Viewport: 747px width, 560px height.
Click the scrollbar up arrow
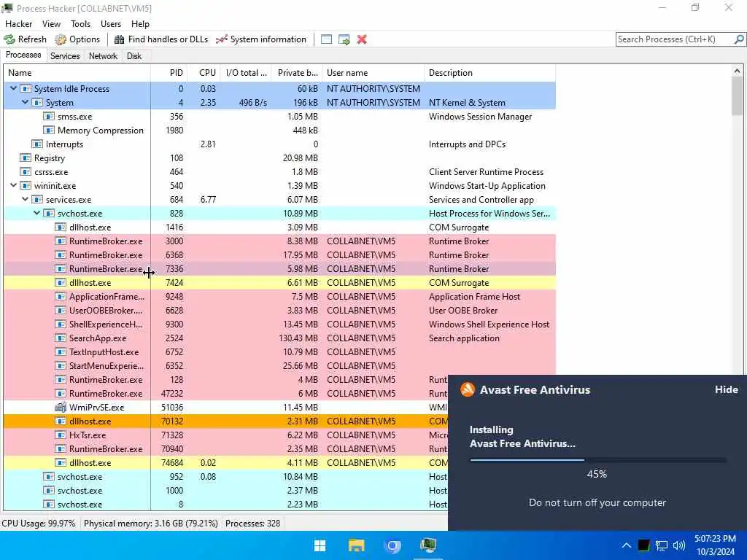(x=737, y=71)
